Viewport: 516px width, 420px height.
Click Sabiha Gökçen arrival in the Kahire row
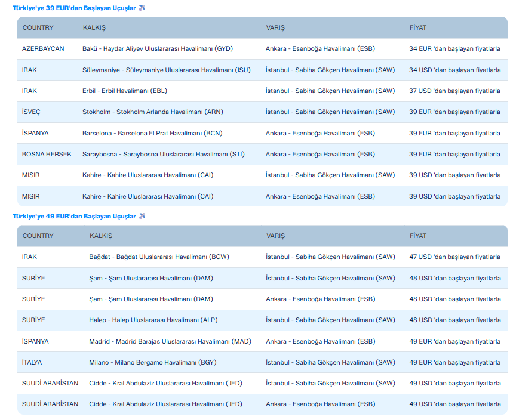point(330,175)
